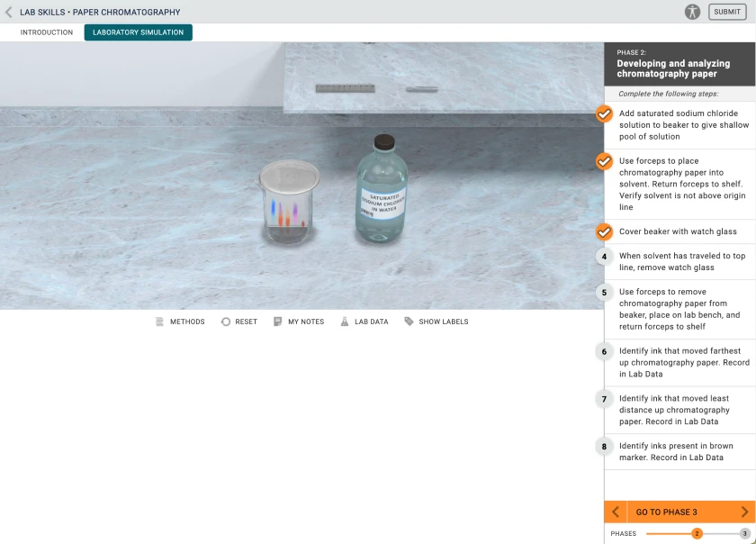Open My Notes notepad icon
Screen dimensions: 756x544
tap(278, 322)
